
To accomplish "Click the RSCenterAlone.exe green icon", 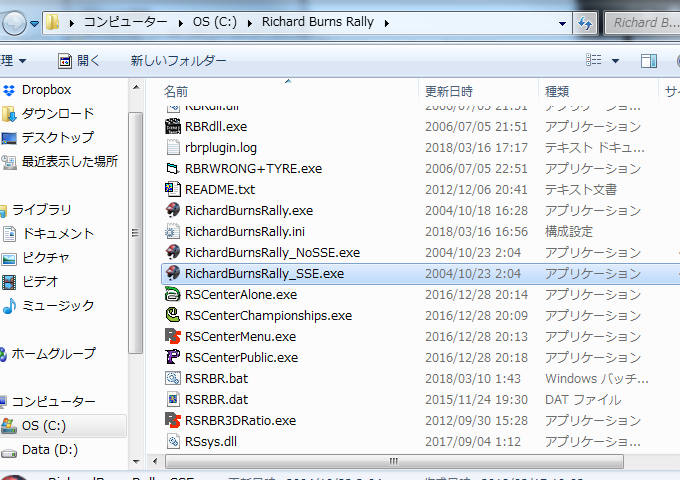I will pos(173,294).
